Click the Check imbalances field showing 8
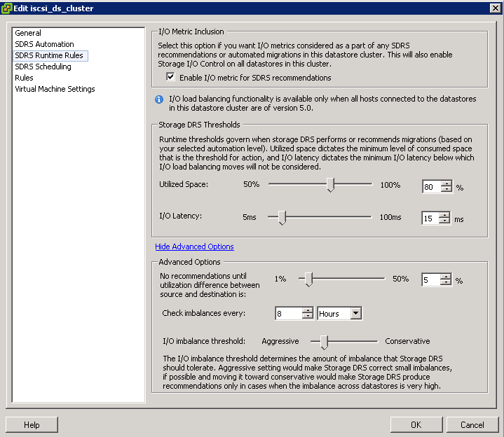 click(x=289, y=313)
